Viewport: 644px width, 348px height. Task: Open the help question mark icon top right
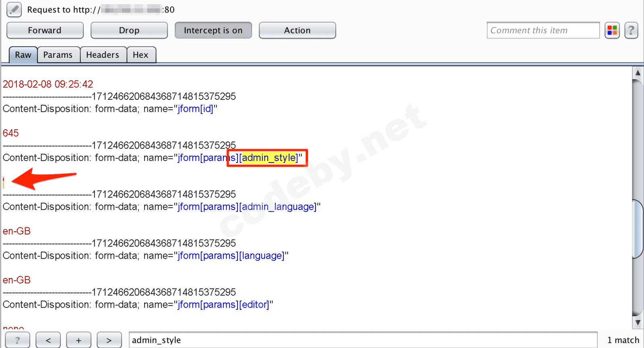631,31
